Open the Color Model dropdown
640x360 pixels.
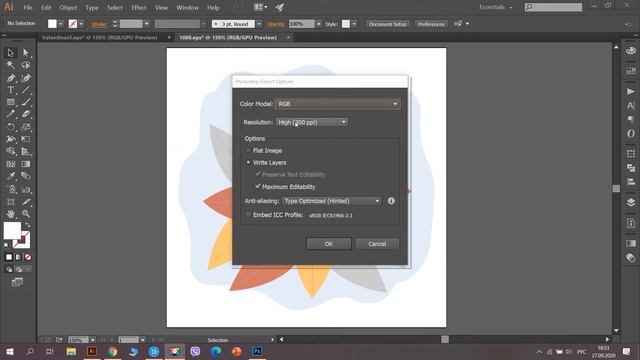(338, 104)
